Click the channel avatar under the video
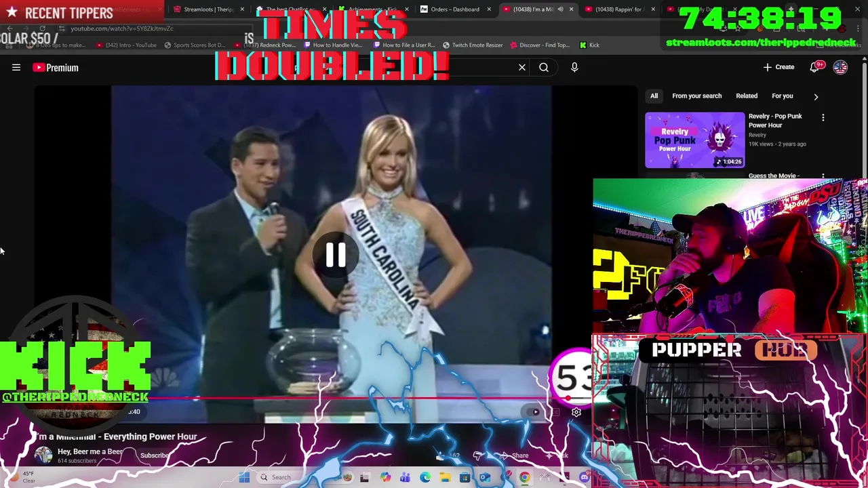The width and height of the screenshot is (868, 488). pyautogui.click(x=44, y=455)
